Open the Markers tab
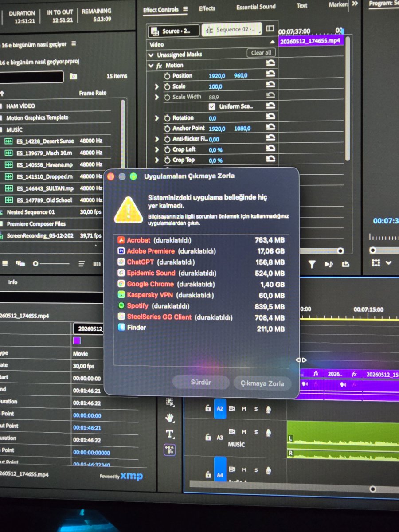399x532 pixels. coord(339,5)
